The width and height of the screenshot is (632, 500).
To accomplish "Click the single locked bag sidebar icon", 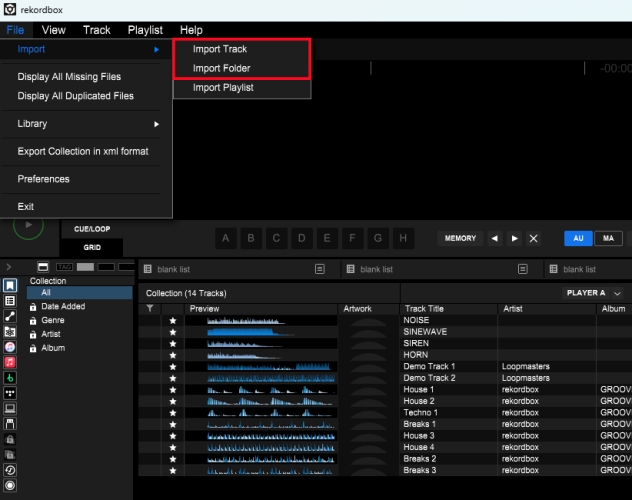I will point(10,439).
